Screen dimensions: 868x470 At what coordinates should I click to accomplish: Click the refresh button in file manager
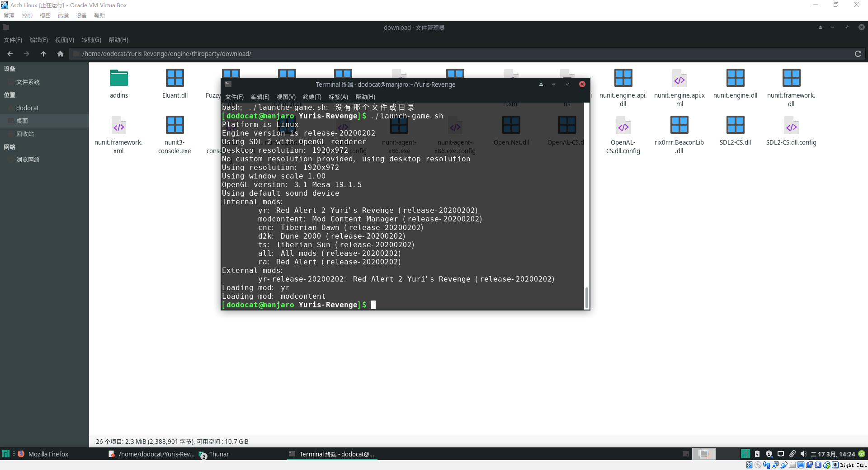[x=858, y=54]
